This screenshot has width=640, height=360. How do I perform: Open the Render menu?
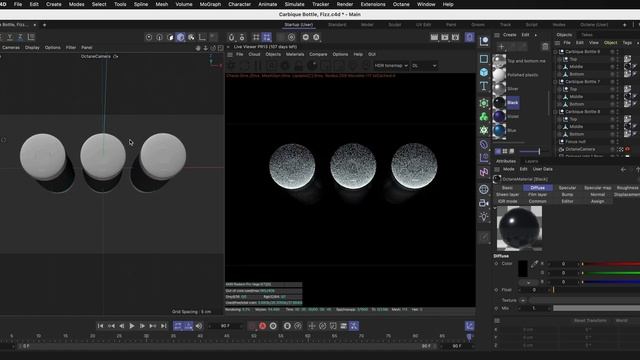click(345, 4)
